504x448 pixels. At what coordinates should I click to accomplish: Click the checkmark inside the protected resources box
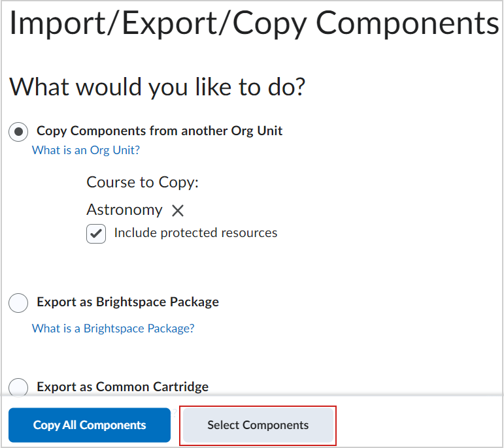click(x=96, y=234)
